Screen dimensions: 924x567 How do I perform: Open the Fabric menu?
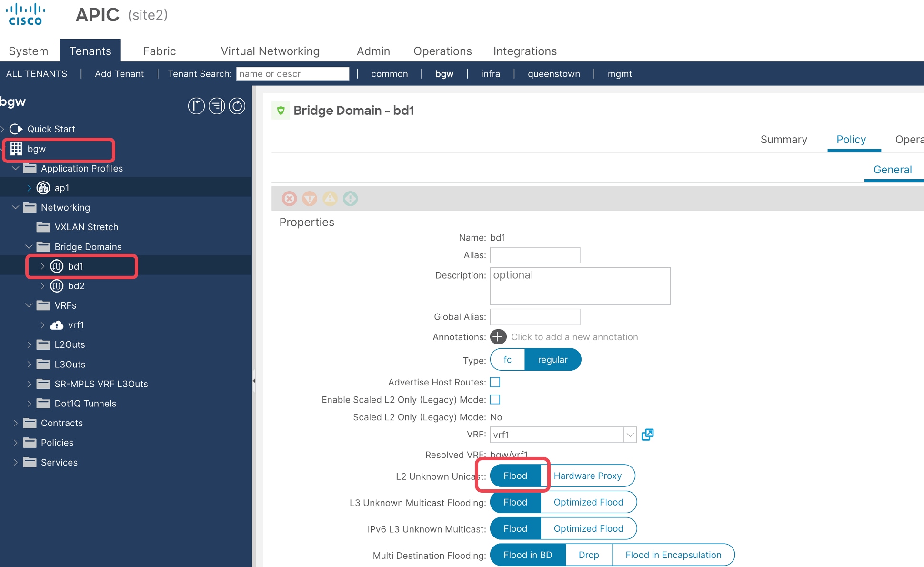(159, 51)
